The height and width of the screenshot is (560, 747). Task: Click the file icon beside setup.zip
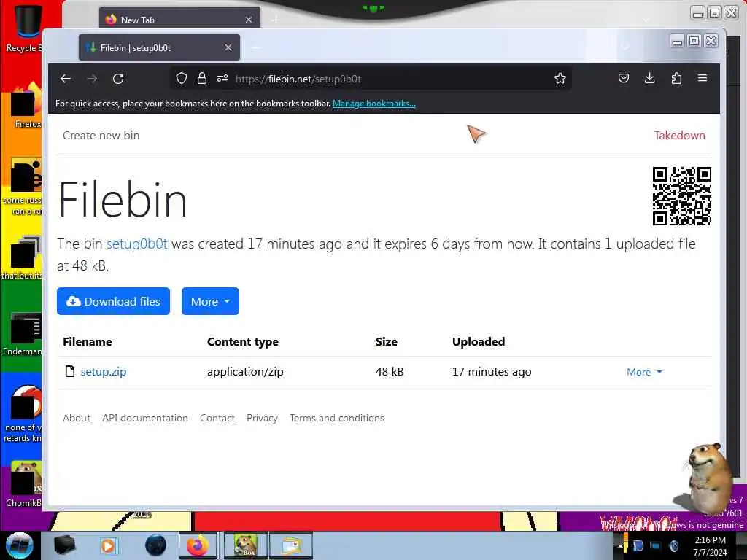(70, 371)
